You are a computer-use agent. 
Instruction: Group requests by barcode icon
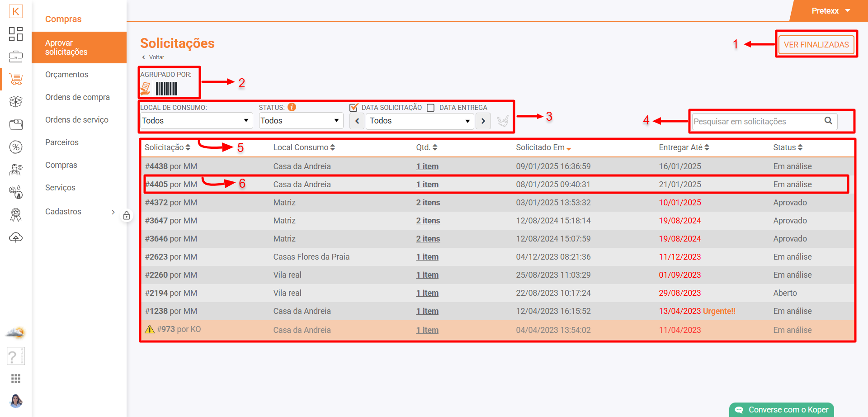tap(166, 89)
